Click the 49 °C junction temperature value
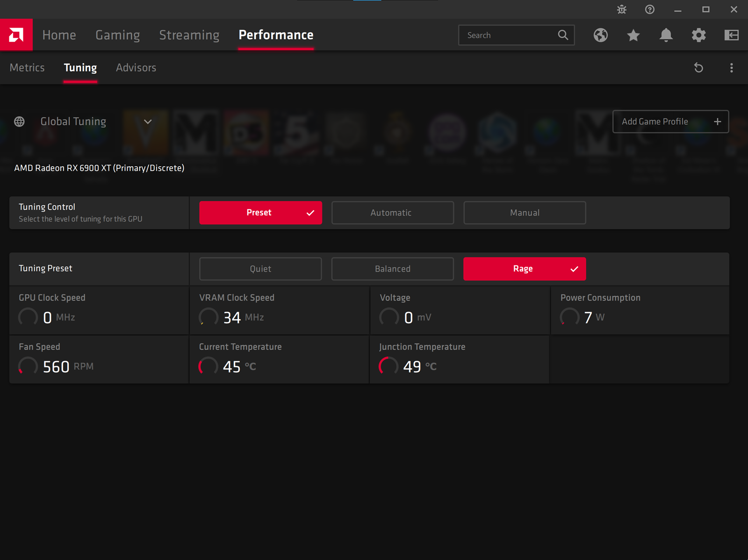Screen dimensions: 748x560 pyautogui.click(x=420, y=366)
